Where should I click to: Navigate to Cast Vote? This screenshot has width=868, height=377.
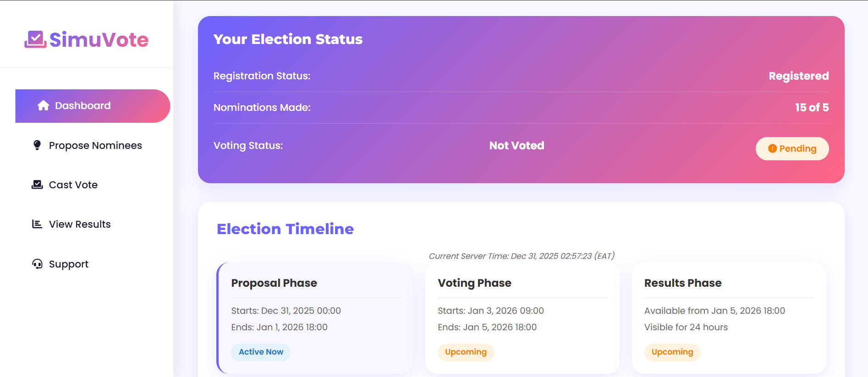[73, 185]
